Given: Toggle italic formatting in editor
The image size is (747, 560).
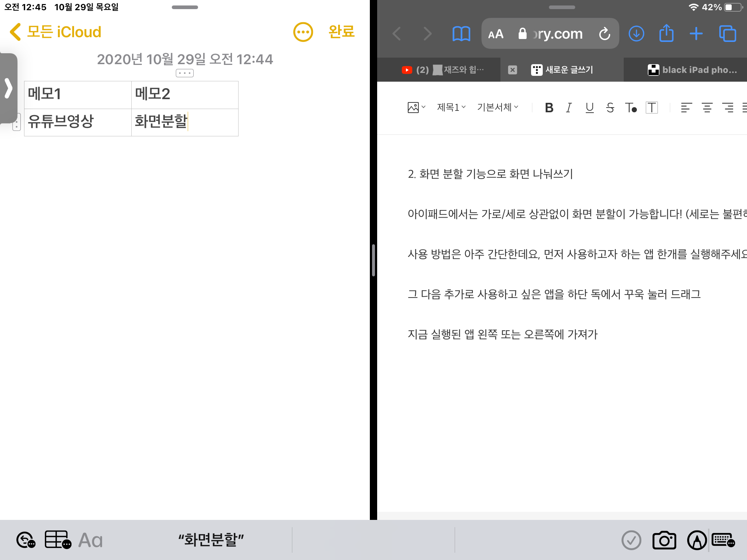Looking at the screenshot, I should [569, 108].
